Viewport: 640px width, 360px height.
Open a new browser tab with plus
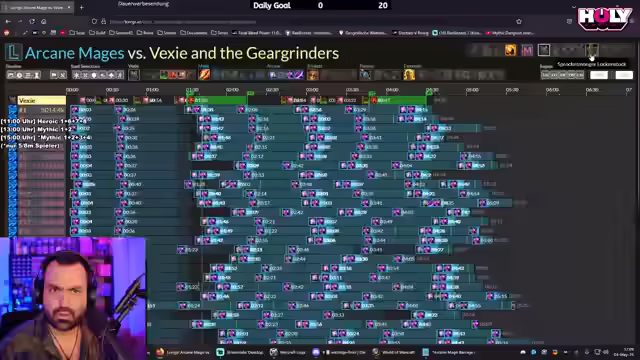(82, 7)
